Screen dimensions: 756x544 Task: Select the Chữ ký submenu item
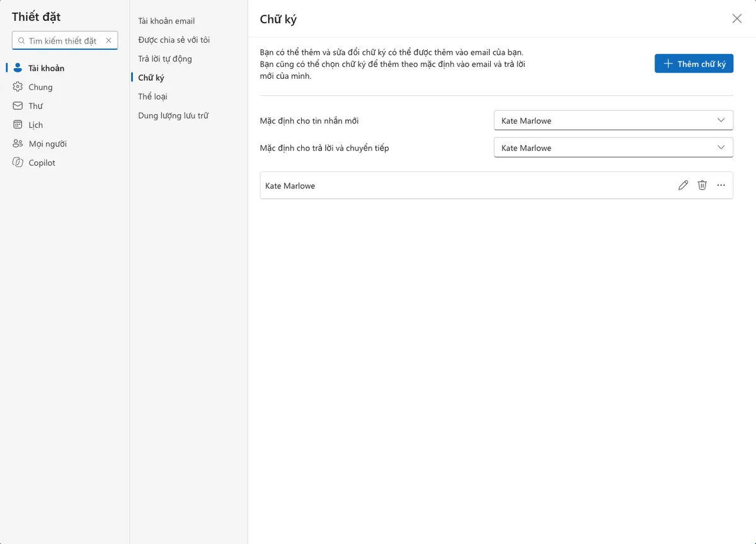[x=151, y=78]
